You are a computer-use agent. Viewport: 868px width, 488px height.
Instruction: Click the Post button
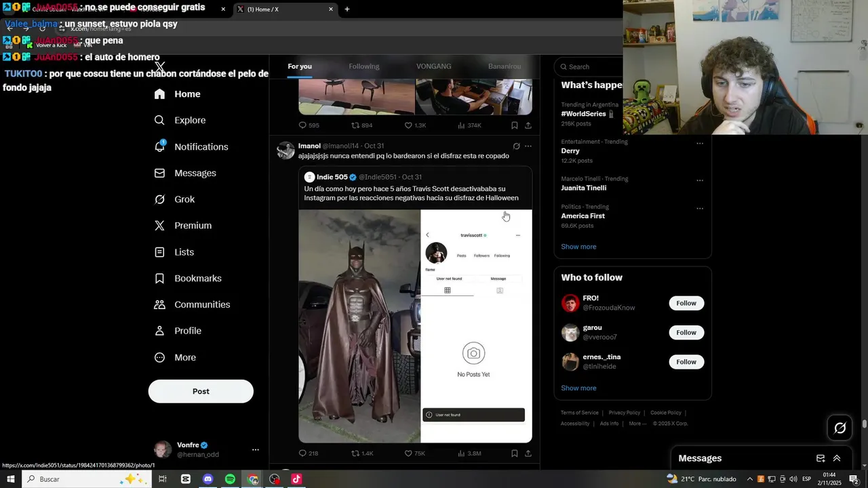point(201,391)
